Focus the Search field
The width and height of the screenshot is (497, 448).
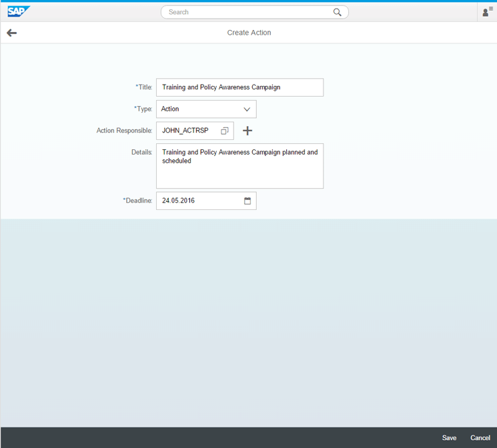pyautogui.click(x=255, y=12)
